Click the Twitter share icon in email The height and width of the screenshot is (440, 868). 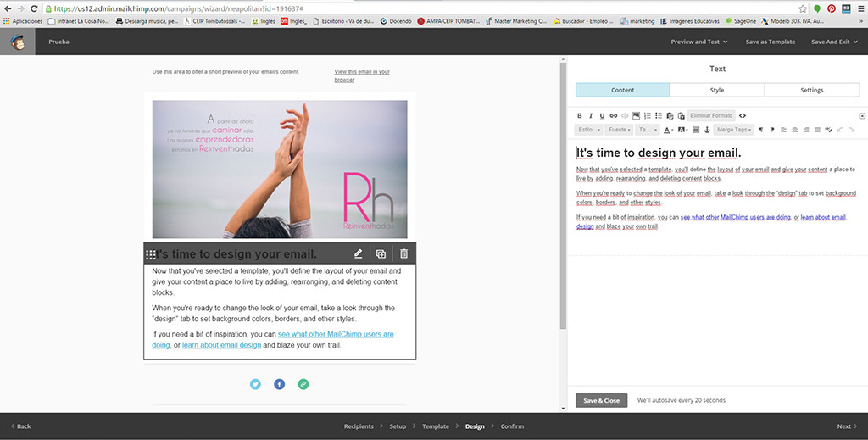(255, 384)
